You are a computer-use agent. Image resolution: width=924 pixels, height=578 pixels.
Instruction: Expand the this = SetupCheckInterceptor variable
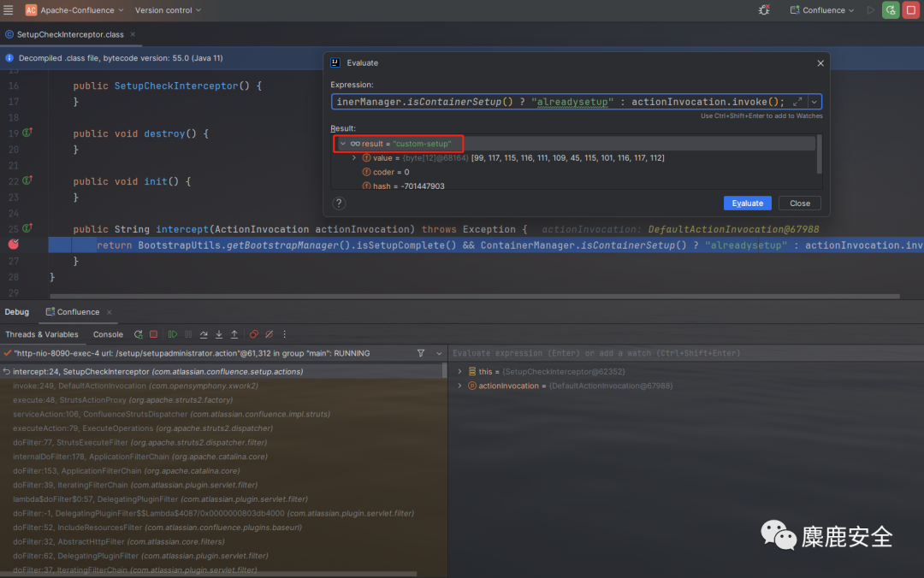pos(459,371)
